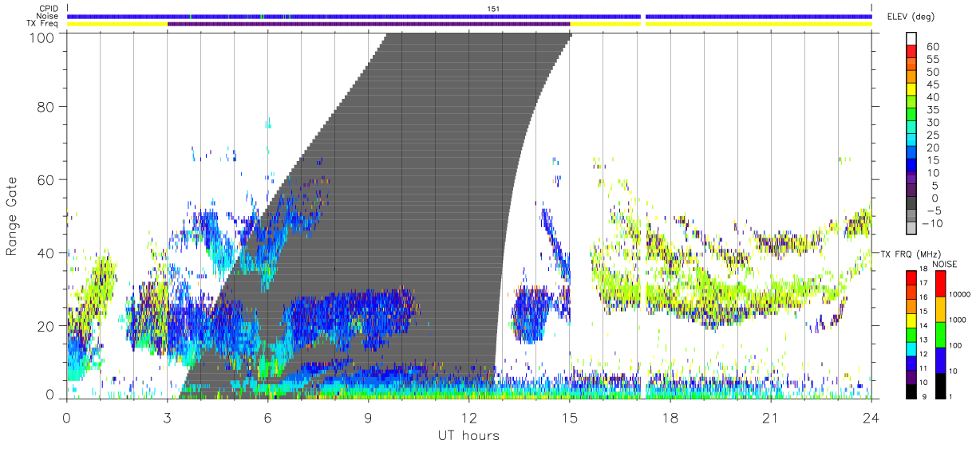Click the 18 tick on UT hours axis
This screenshot has width=980, height=452.
pos(670,417)
